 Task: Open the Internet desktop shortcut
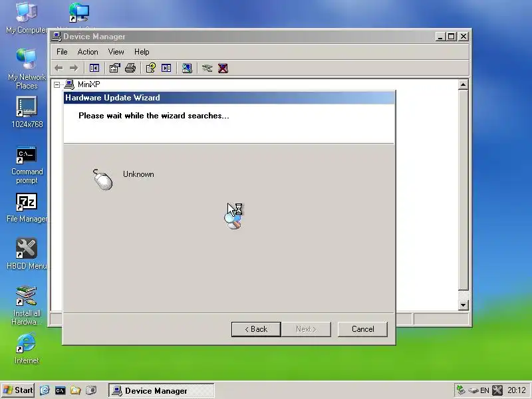27,348
